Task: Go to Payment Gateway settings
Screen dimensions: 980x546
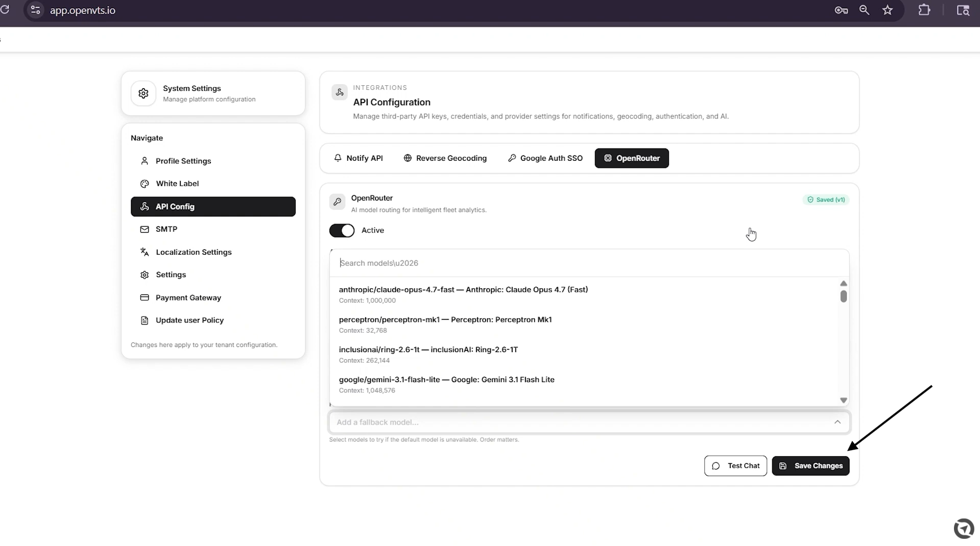Action: point(213,297)
